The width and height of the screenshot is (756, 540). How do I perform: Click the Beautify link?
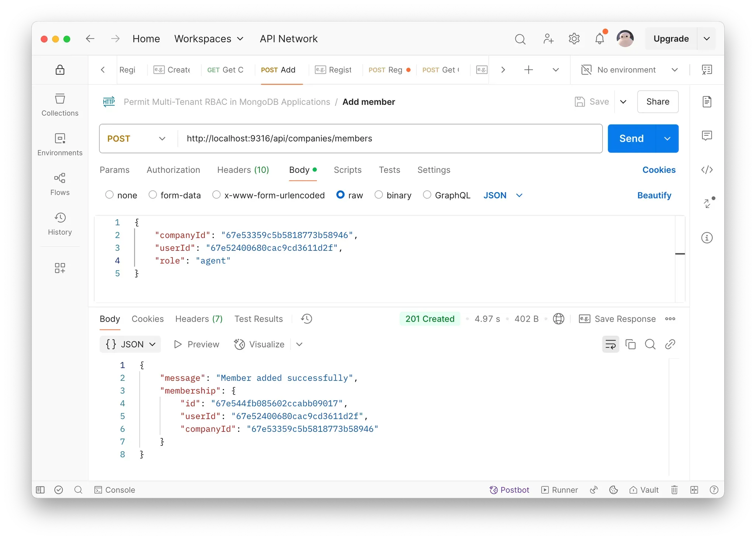pos(654,195)
